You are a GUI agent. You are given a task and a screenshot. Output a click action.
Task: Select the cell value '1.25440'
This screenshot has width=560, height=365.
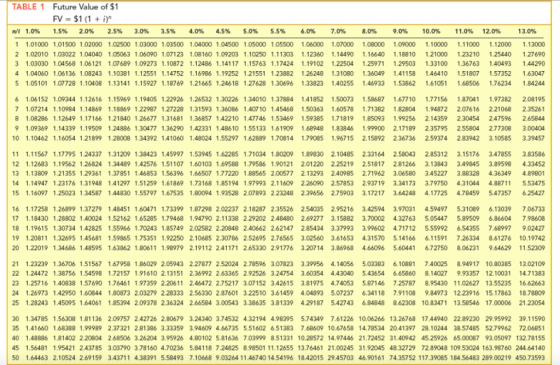pos(500,54)
